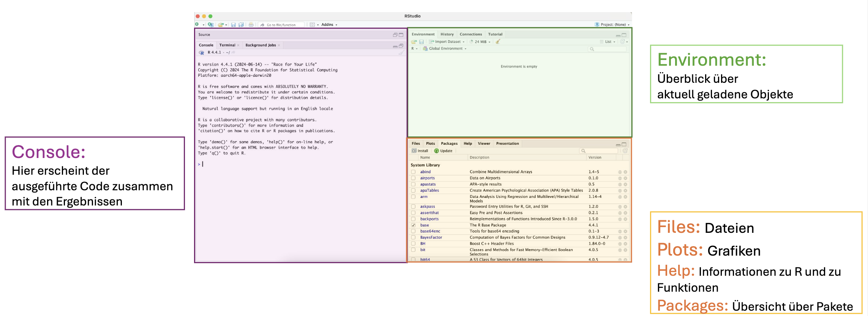The image size is (868, 316).
Task: Click the new file plus icon
Action: [197, 25]
